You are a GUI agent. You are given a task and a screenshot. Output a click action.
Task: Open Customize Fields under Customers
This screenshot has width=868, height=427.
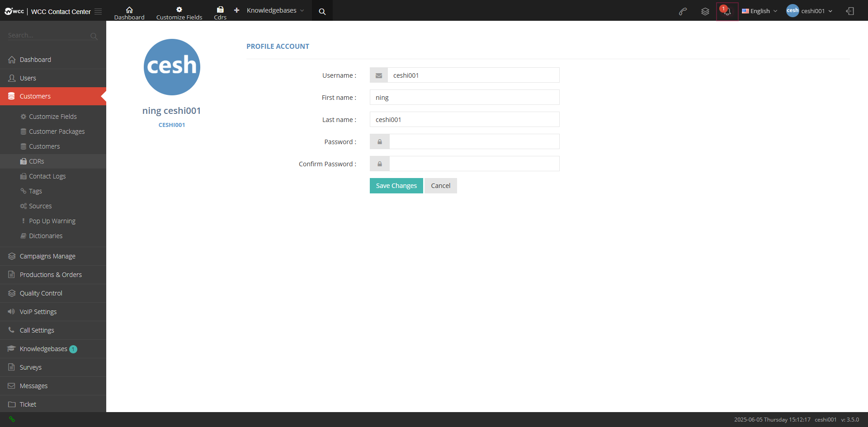click(53, 117)
